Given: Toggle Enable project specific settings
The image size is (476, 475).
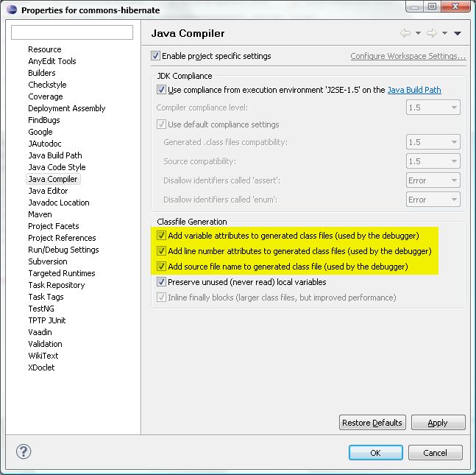Looking at the screenshot, I should tap(155, 56).
